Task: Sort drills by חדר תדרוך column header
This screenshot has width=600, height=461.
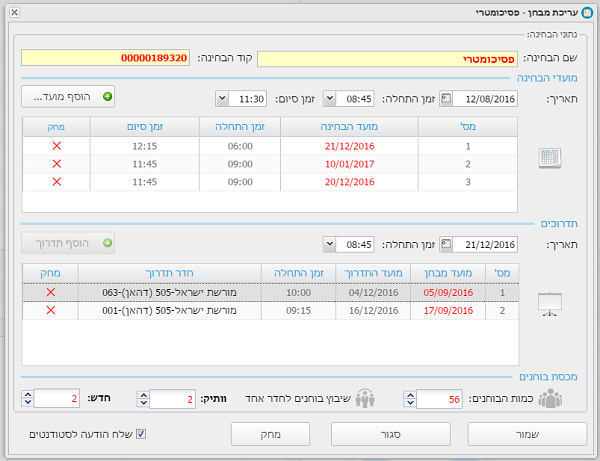Action: tap(170, 273)
